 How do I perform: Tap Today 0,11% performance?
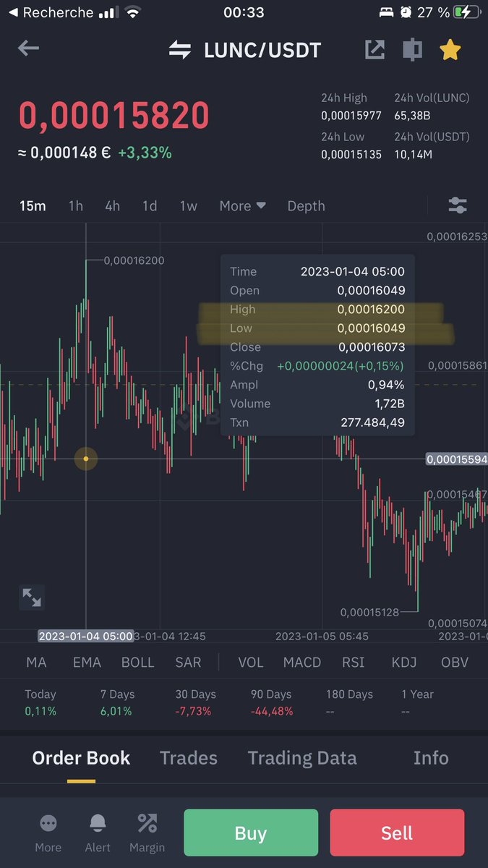(40, 702)
